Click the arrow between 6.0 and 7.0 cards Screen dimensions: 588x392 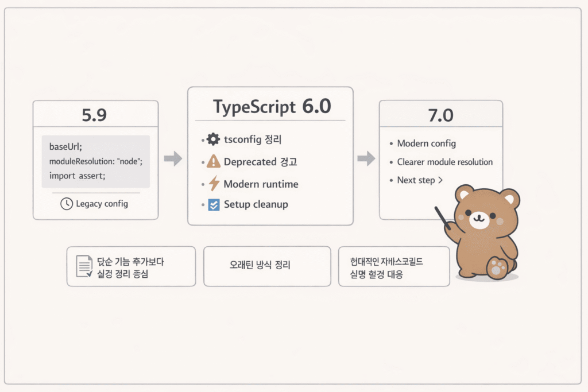(x=366, y=160)
